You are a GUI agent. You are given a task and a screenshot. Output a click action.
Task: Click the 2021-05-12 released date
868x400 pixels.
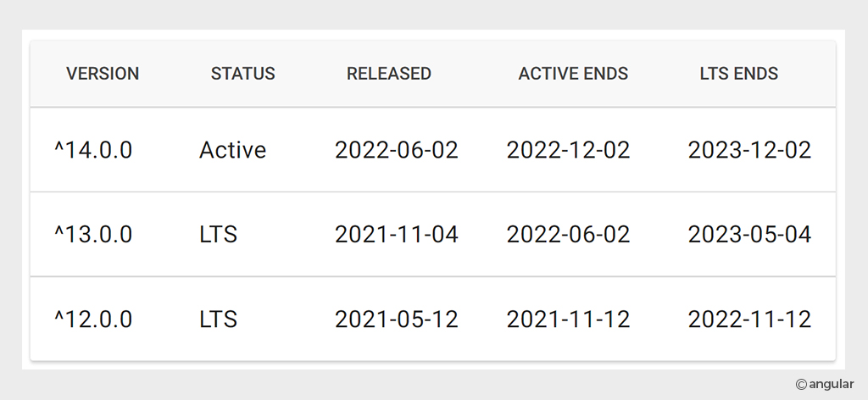(x=397, y=319)
